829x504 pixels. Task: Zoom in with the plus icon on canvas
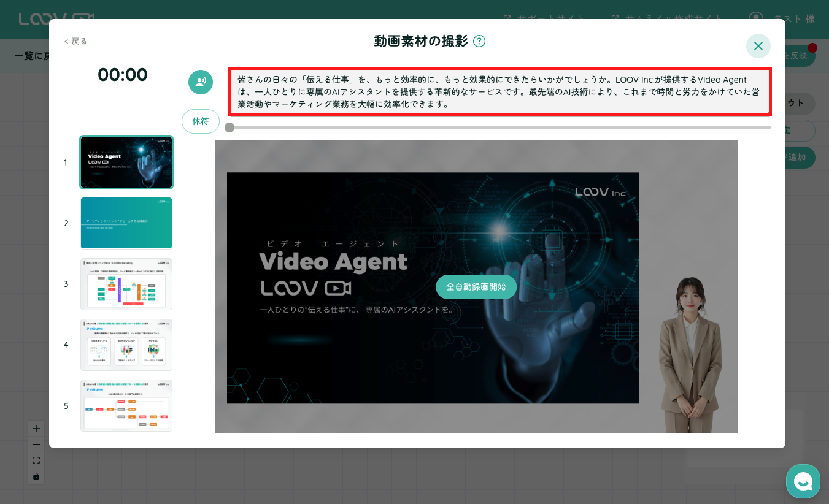point(36,428)
